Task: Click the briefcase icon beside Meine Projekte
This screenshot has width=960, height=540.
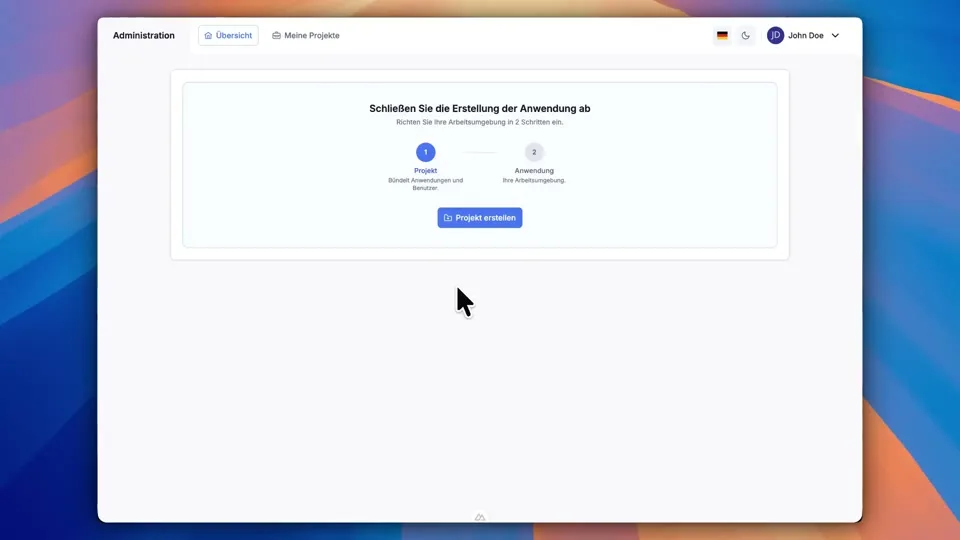Action: (x=277, y=36)
